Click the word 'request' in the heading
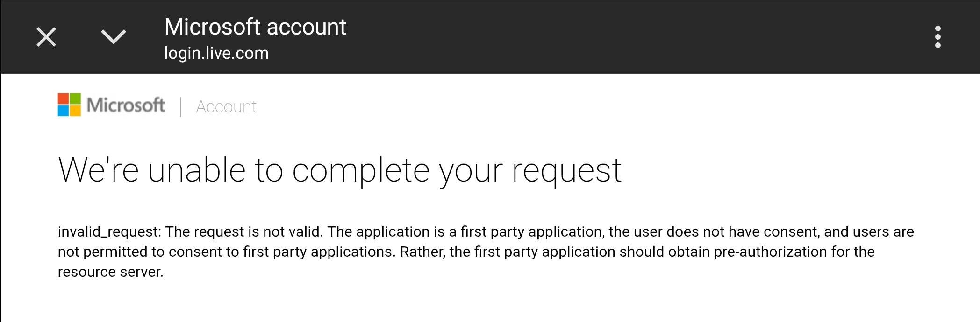980x322 pixels. click(567, 172)
